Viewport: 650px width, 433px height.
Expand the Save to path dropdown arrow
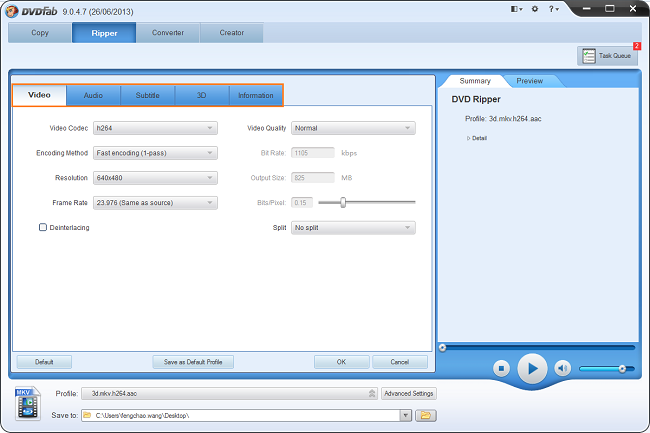click(x=406, y=415)
